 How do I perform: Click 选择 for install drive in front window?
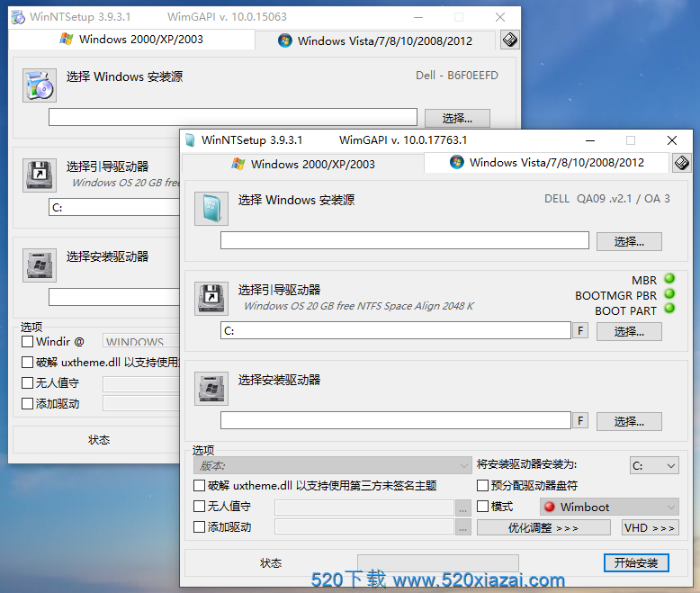[x=629, y=421]
